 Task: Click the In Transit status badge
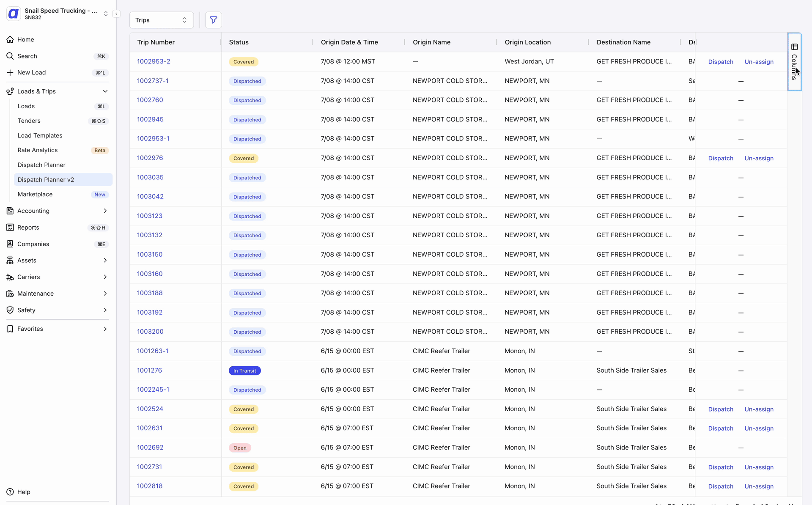tap(244, 371)
